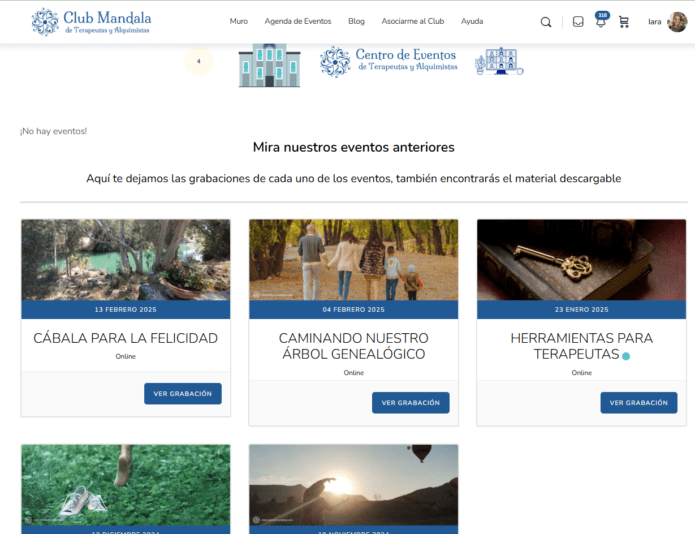
Task: Click Ver Grabación for Herramientas para Terapeutas
Action: click(x=639, y=403)
